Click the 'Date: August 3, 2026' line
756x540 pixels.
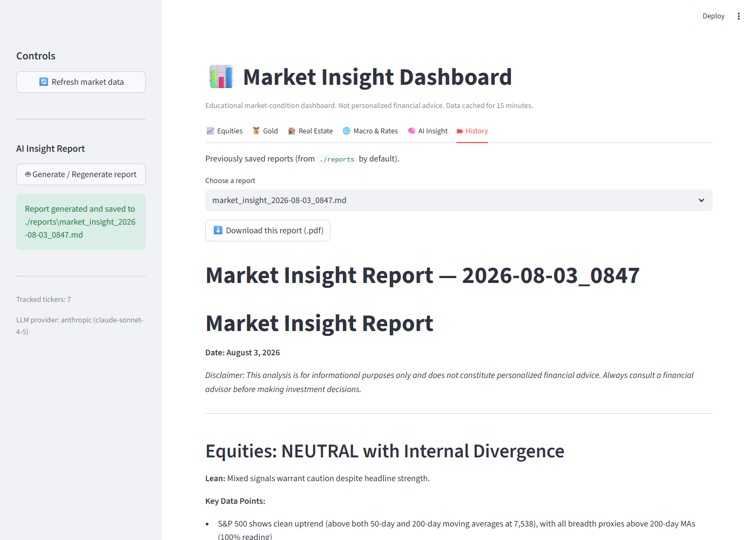242,353
